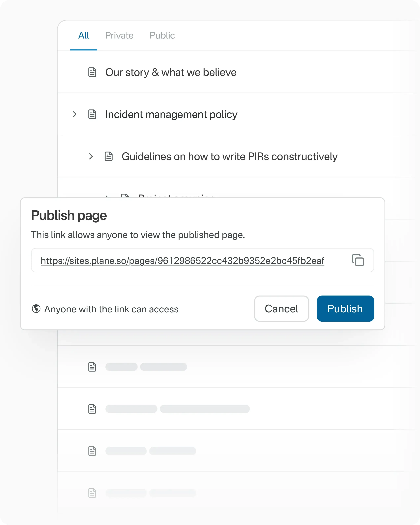Click Anyone with the link can access
Image resolution: width=420 pixels, height=525 pixels.
click(x=111, y=309)
